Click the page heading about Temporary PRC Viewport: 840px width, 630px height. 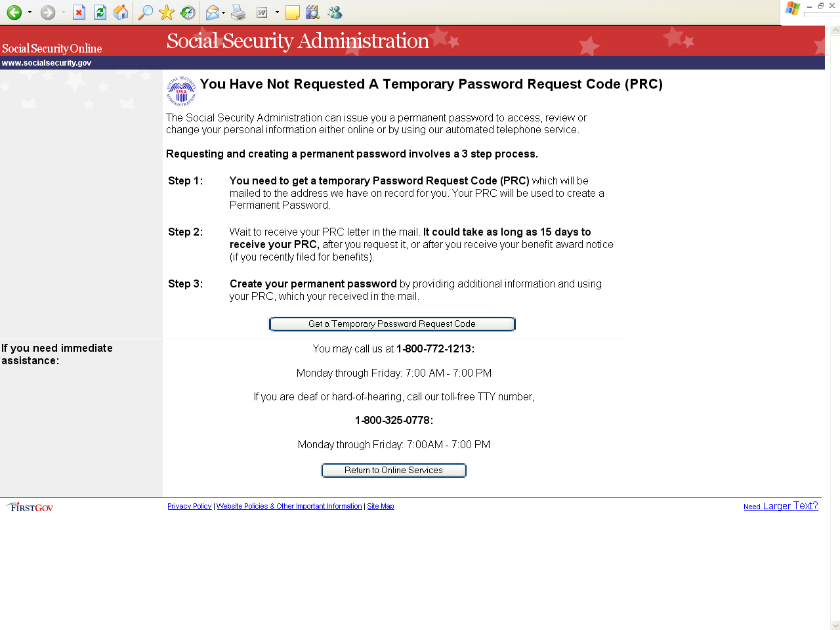point(431,84)
